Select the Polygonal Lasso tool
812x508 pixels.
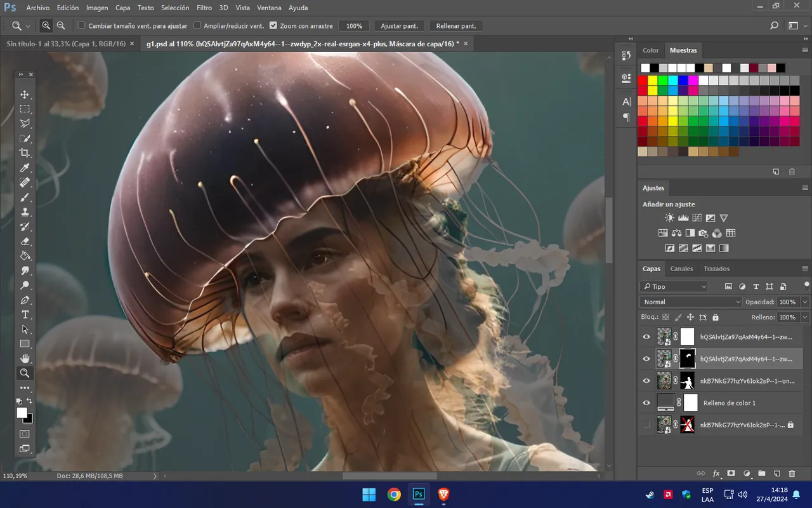coord(25,124)
